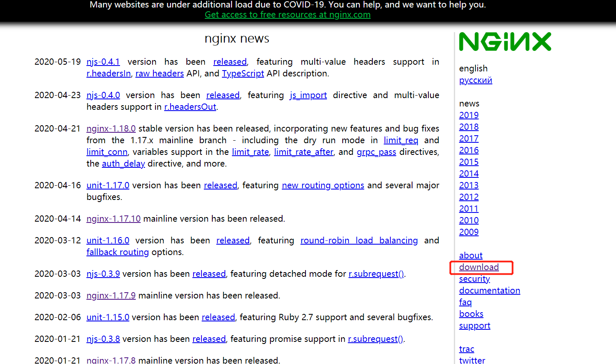Open the limit_req link

[401, 140]
